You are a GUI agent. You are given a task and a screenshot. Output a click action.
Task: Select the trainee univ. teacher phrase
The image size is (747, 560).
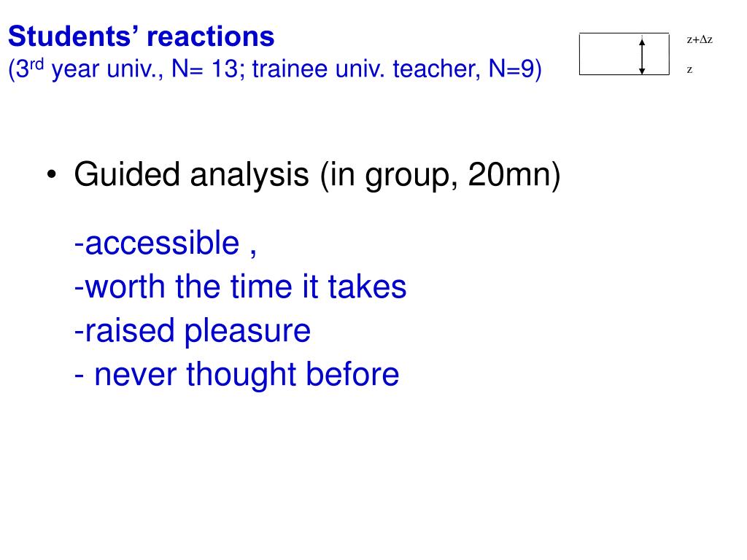[366, 69]
